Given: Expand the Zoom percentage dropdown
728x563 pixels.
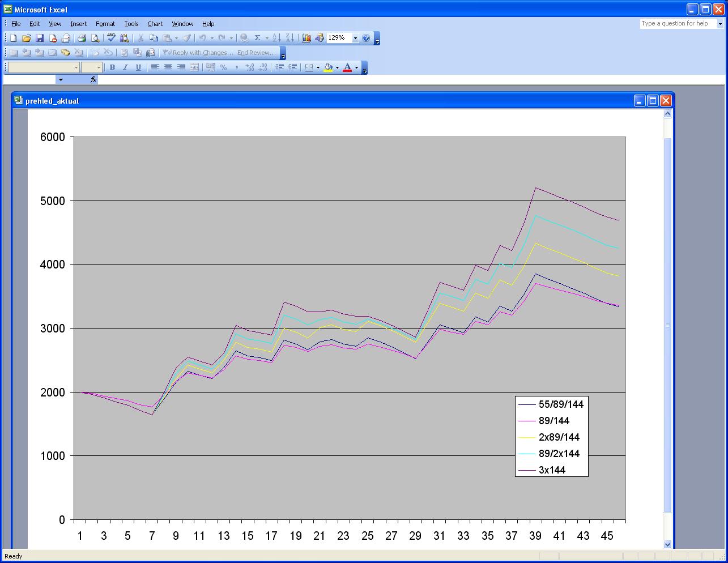Looking at the screenshot, I should point(355,38).
